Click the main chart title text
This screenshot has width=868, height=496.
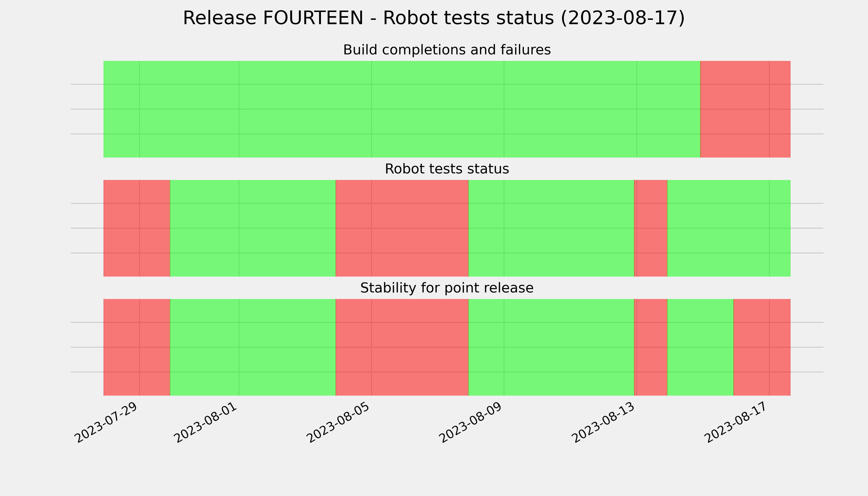pos(434,18)
